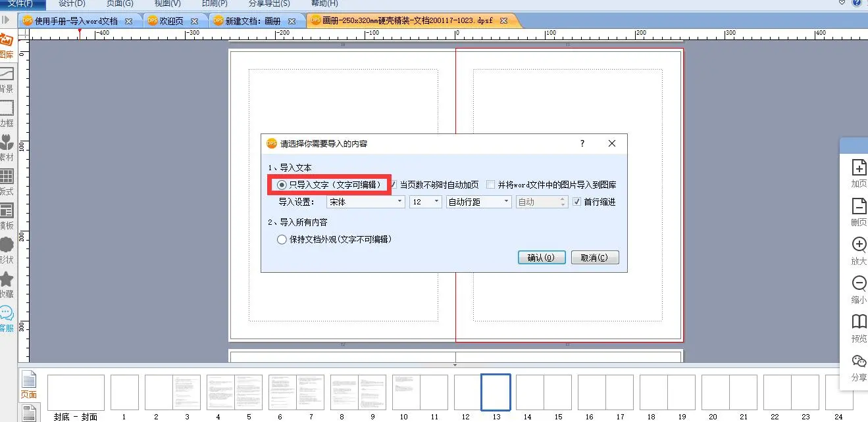Open the font size 12 dropdown

click(x=426, y=202)
